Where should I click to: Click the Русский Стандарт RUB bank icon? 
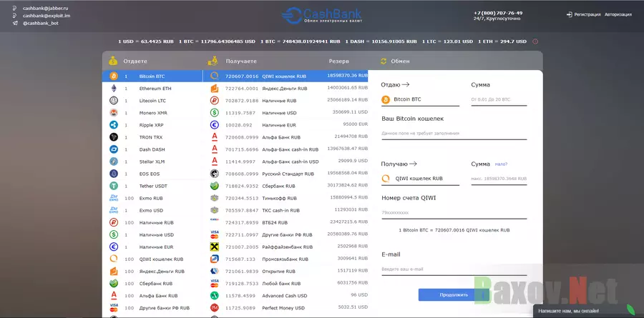(215, 174)
